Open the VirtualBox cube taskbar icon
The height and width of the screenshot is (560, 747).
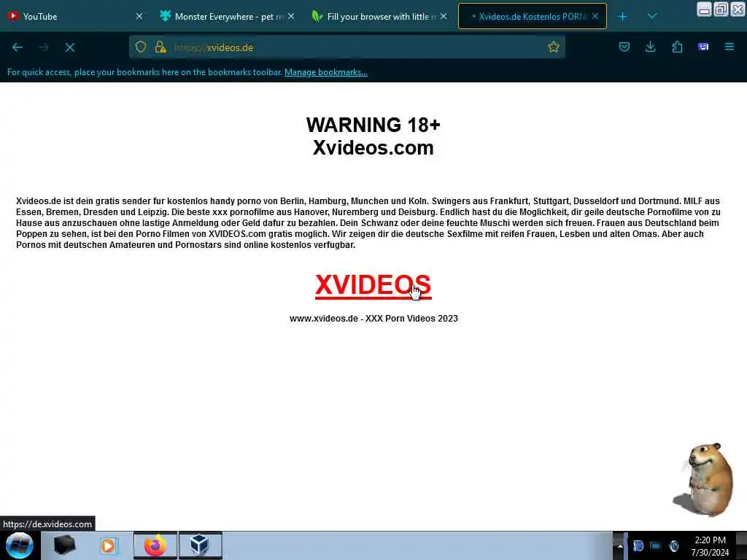pos(200,545)
